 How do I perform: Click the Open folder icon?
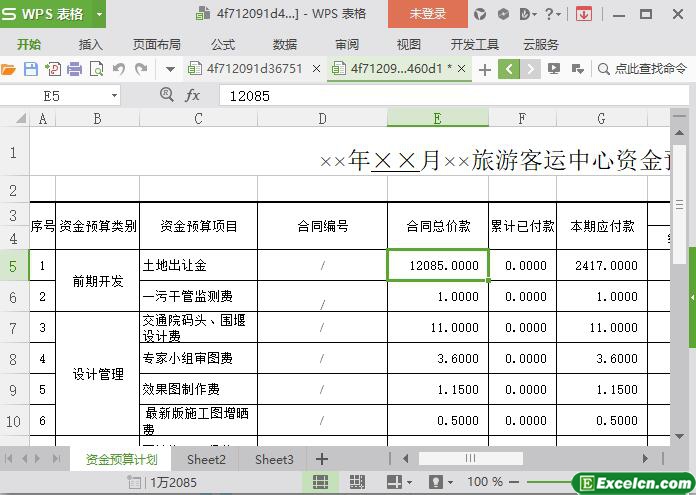tap(9, 69)
